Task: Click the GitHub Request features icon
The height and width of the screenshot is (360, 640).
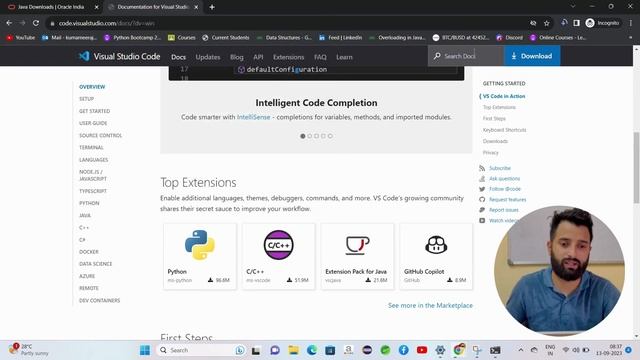Action: tap(482, 200)
